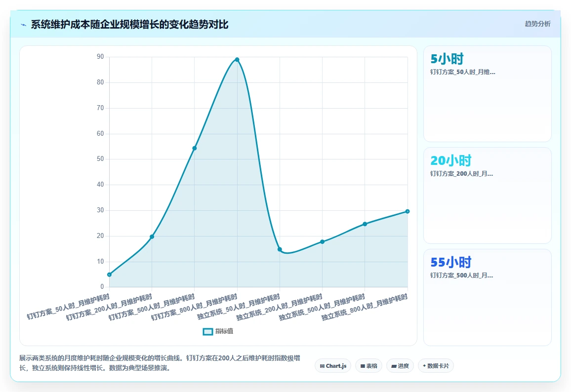Click the y-axis value 50
Image resolution: width=571 pixels, height=392 pixels.
pyautogui.click(x=100, y=159)
